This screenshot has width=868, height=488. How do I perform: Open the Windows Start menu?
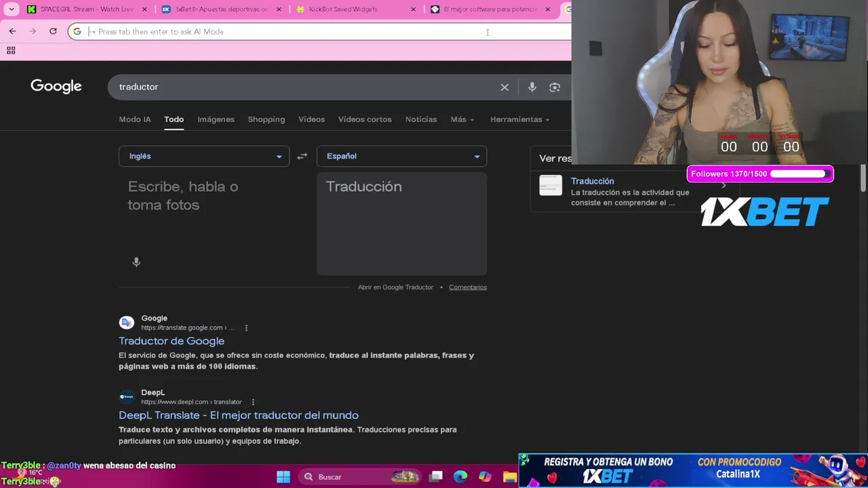point(283,476)
